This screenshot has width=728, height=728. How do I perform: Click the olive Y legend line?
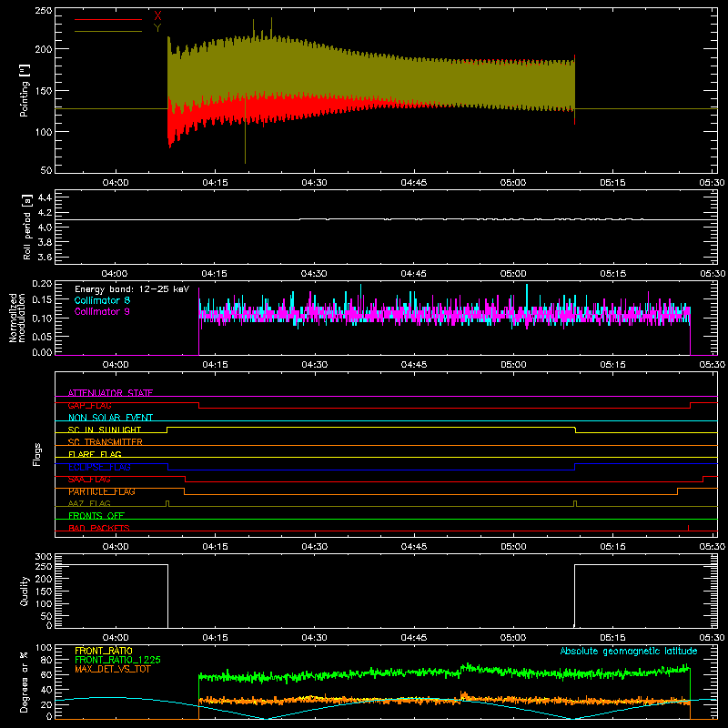(x=108, y=31)
